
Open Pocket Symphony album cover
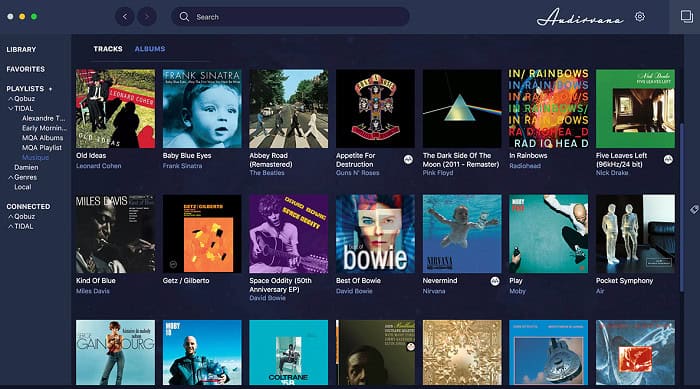(635, 234)
